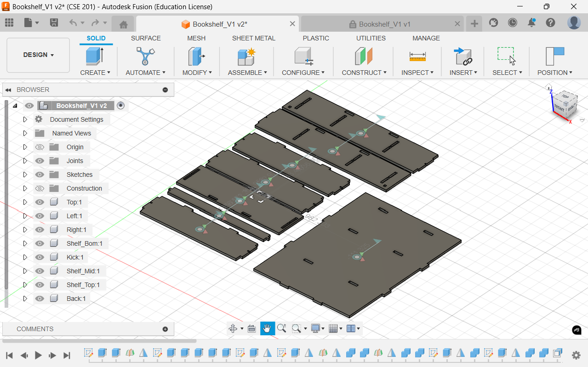Viewport: 588px width, 367px height.
Task: Select the Pan hand tool
Action: click(x=268, y=328)
